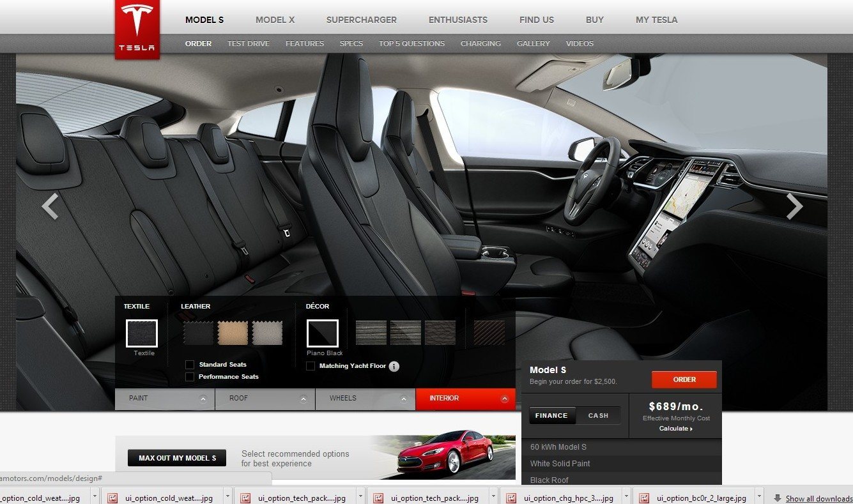Open the My Tesla menu
This screenshot has height=504, width=853.
click(x=656, y=20)
